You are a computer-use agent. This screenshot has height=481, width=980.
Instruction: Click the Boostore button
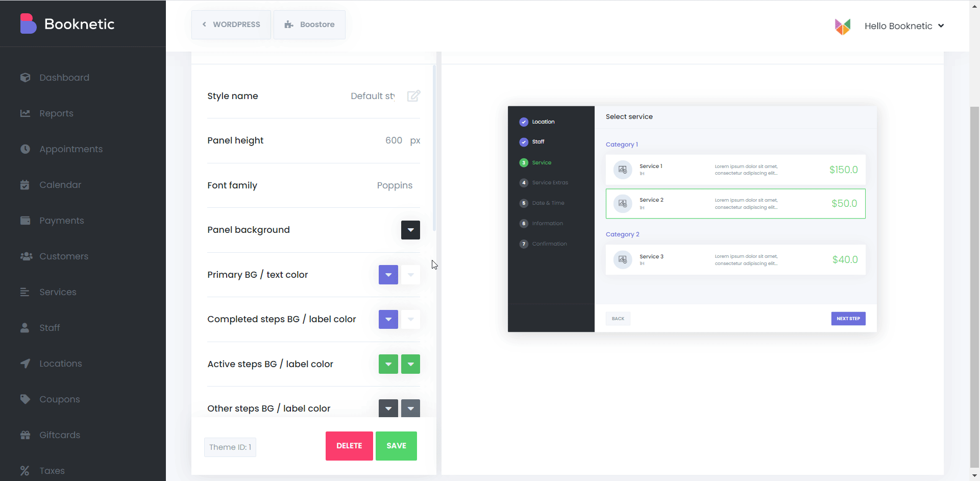click(309, 25)
